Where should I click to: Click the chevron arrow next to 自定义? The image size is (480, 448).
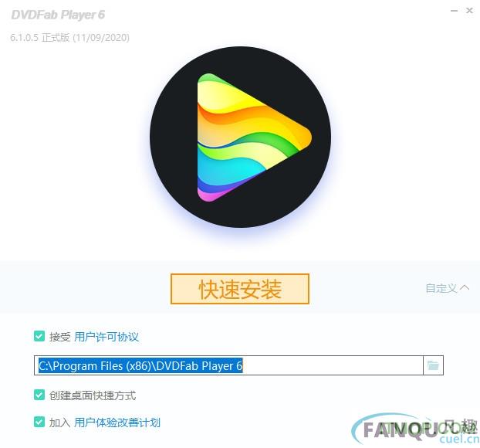tap(465, 287)
